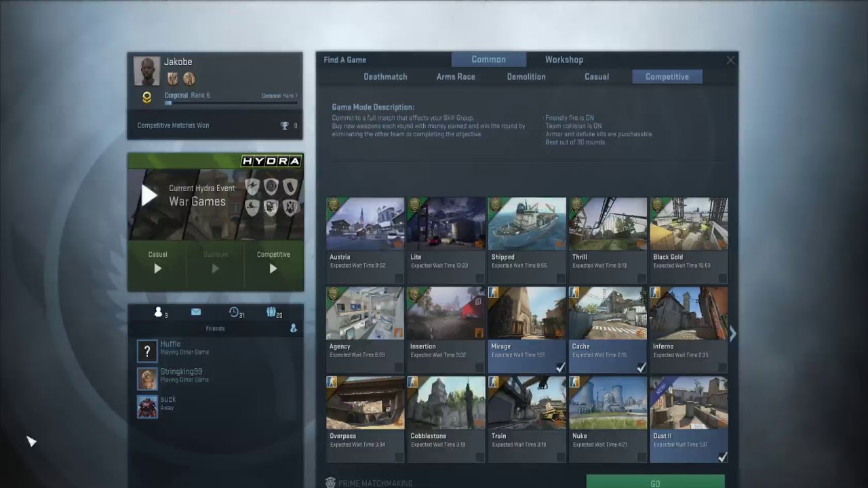Select the Demolition game mode
Screen dimensions: 868x488
click(526, 77)
